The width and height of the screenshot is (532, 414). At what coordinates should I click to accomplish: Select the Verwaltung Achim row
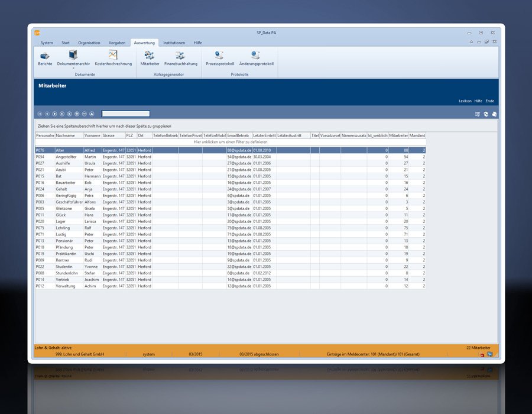(x=231, y=286)
